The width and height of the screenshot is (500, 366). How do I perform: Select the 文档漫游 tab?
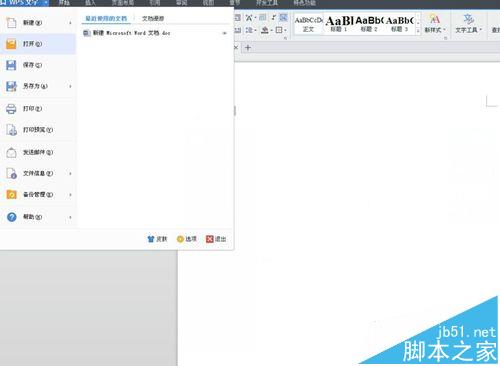click(x=153, y=18)
